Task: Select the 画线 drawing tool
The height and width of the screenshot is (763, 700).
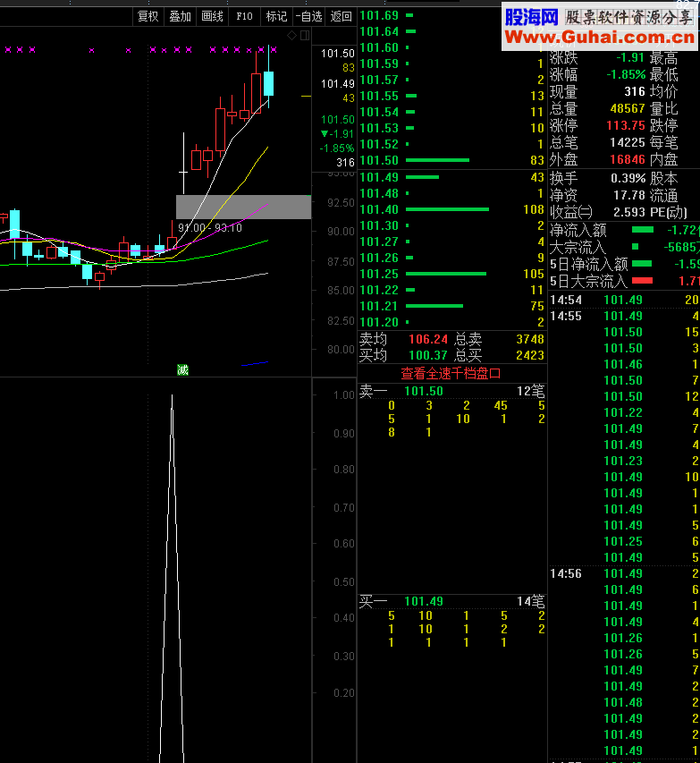Action: (x=212, y=16)
